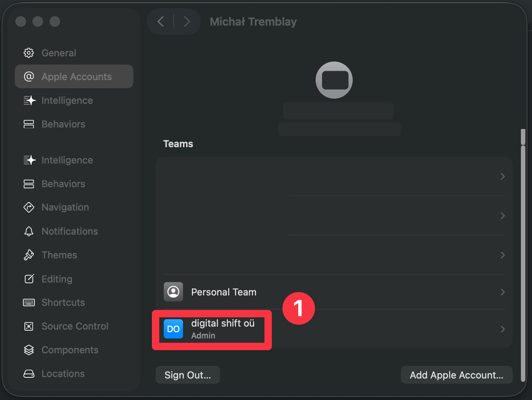Image resolution: width=532 pixels, height=400 pixels.
Task: Click the Sign Out button
Action: [x=187, y=375]
